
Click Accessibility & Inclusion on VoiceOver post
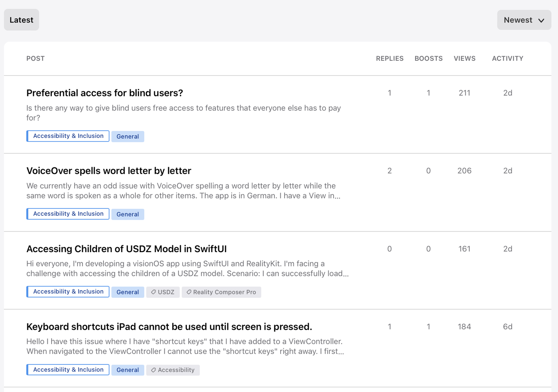pyautogui.click(x=68, y=214)
